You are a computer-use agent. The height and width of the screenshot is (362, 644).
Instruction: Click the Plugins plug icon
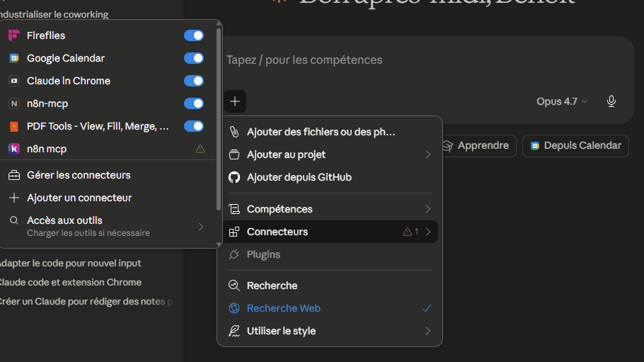pos(234,254)
